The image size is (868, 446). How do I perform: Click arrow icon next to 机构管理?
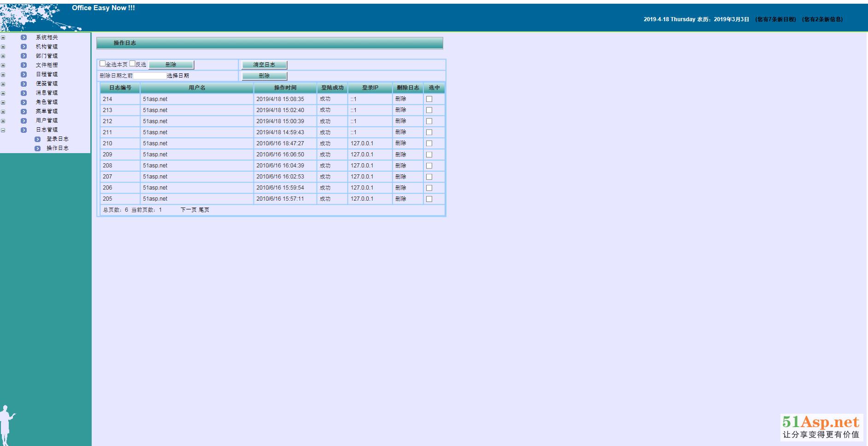[x=23, y=47]
